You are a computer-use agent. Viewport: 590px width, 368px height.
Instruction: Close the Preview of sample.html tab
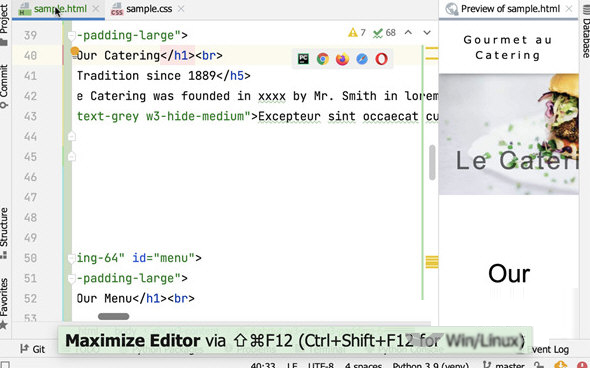point(569,9)
